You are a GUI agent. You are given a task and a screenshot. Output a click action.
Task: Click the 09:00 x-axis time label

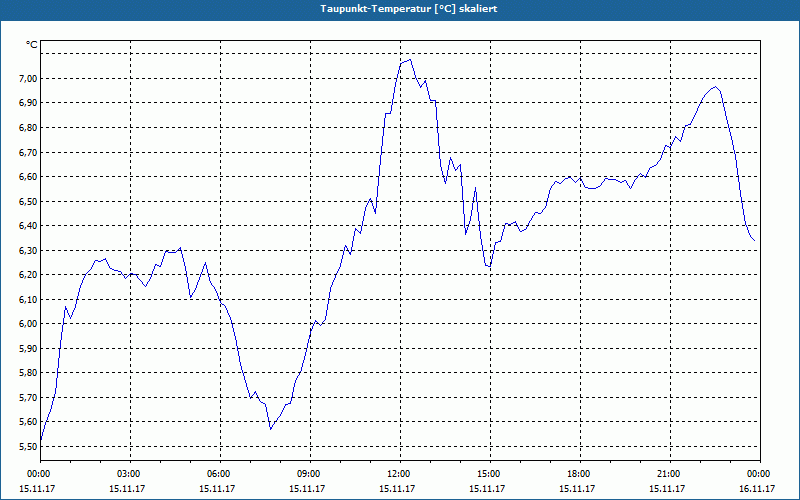(307, 474)
